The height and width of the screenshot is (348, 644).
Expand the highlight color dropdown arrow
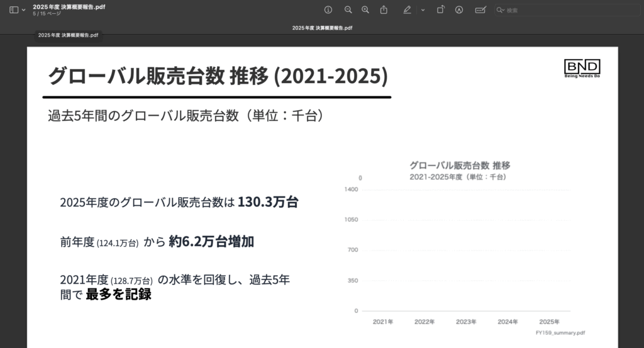[x=423, y=10]
